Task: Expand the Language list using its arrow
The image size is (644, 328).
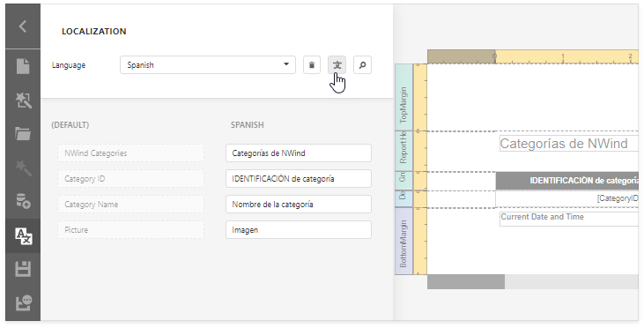Action: pyautogui.click(x=286, y=64)
